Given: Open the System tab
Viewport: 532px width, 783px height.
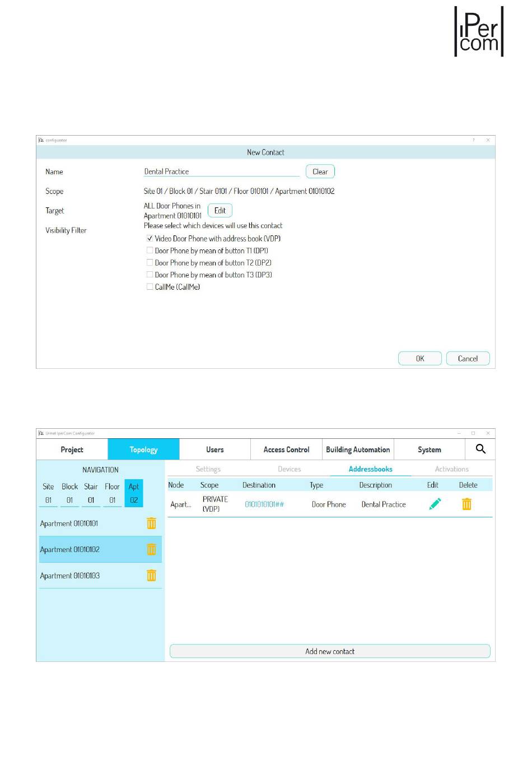Looking at the screenshot, I should [430, 450].
